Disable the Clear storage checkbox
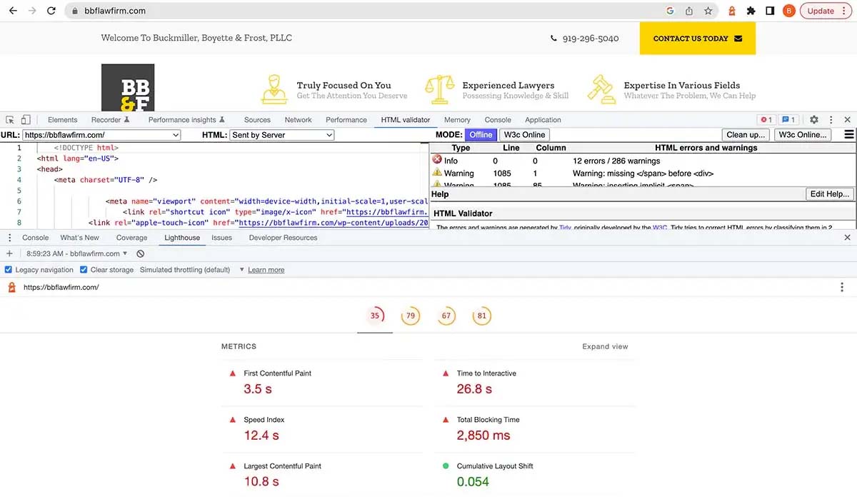 pos(84,270)
